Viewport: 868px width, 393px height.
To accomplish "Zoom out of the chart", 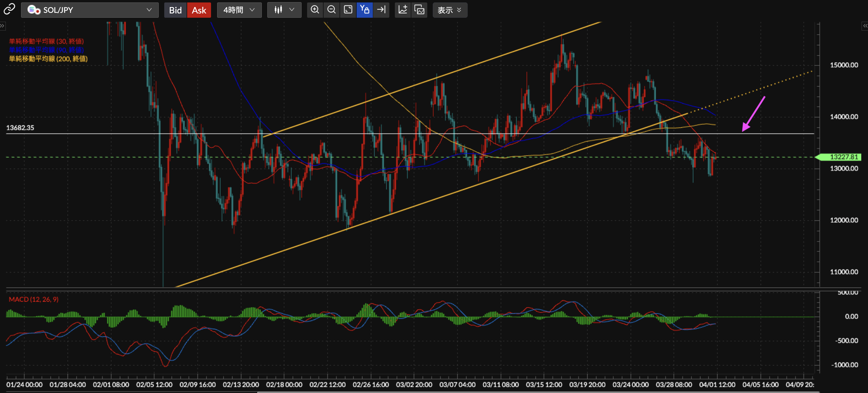I will pyautogui.click(x=332, y=10).
